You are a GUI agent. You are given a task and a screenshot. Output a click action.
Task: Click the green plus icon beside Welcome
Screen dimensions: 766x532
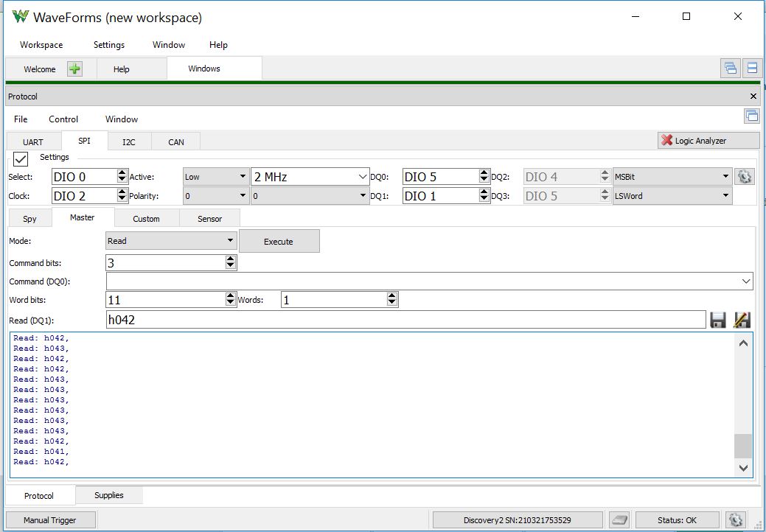click(74, 69)
